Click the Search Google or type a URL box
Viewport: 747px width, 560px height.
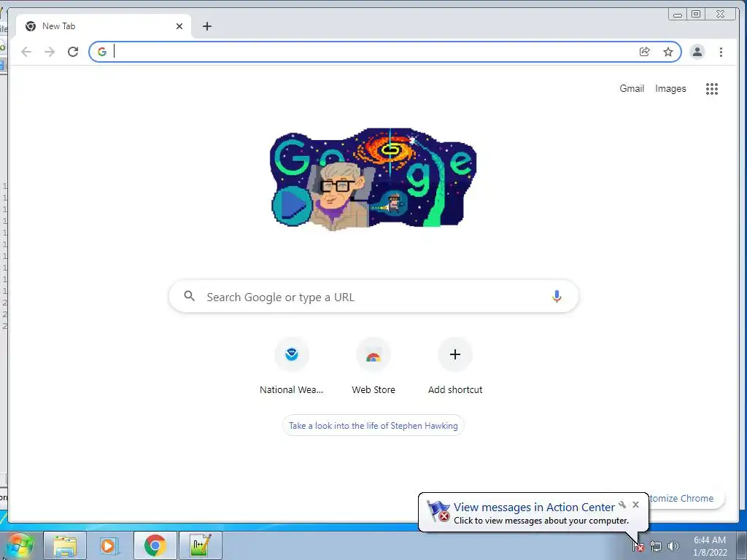tap(373, 296)
